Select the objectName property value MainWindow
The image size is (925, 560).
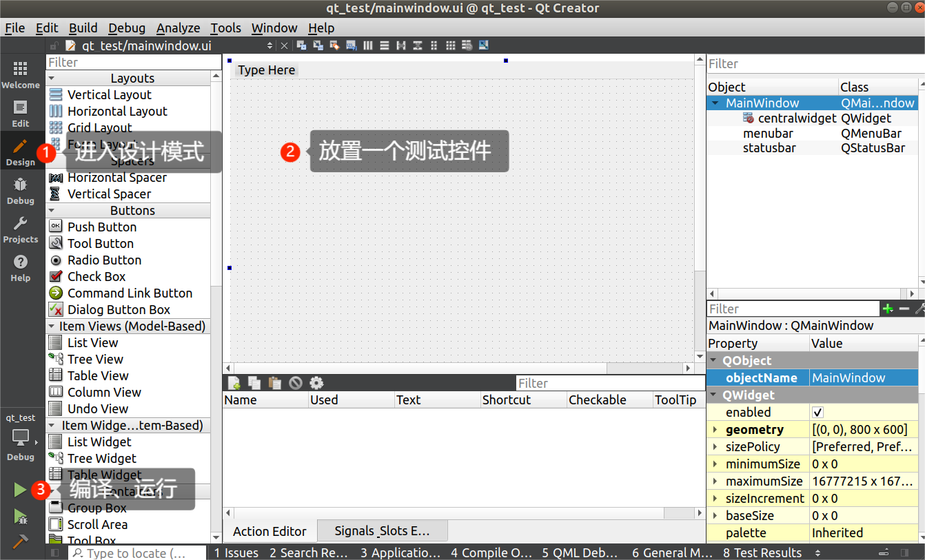pos(864,377)
